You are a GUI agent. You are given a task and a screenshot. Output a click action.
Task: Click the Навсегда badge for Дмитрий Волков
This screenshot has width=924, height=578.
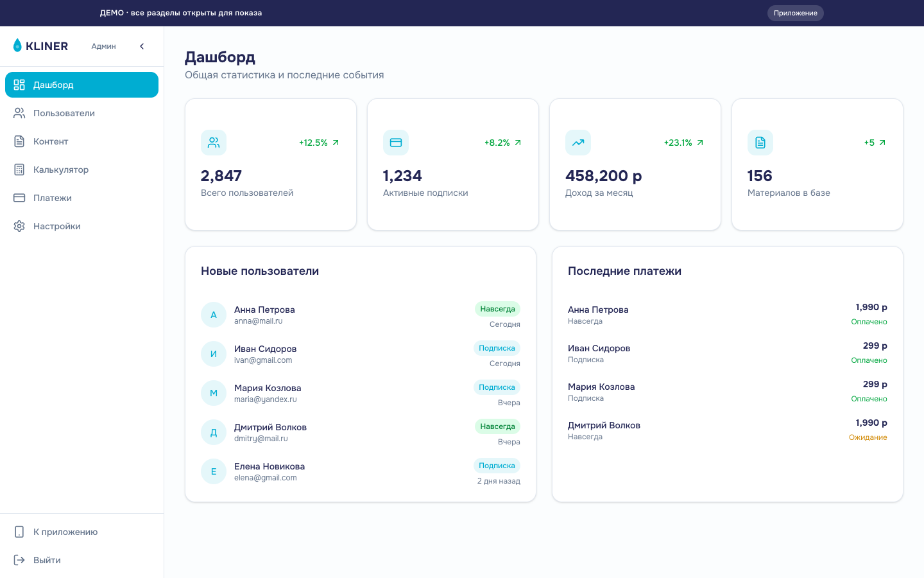click(x=497, y=426)
